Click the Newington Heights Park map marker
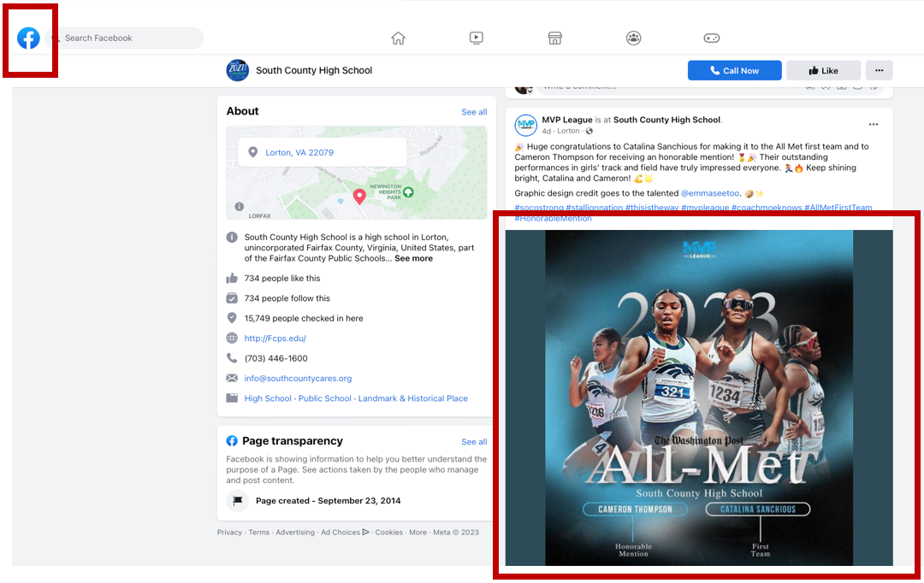Screen dimensions: 924x583 (408, 192)
